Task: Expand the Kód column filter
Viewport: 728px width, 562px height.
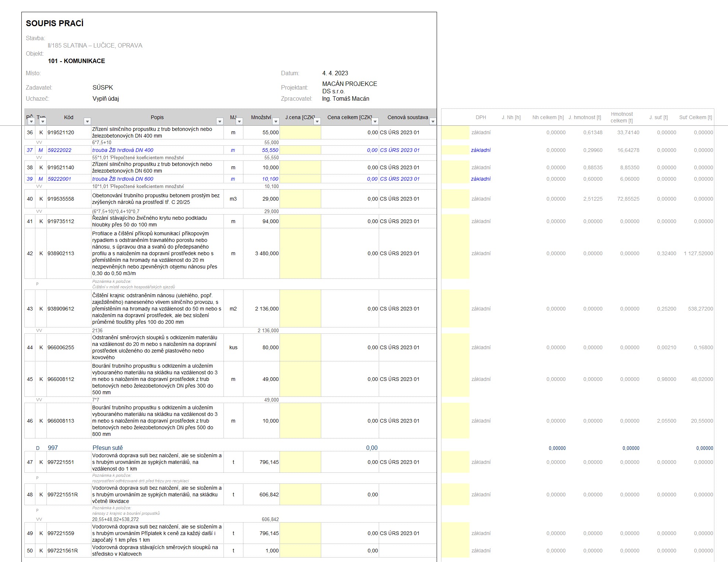Action: pyautogui.click(x=87, y=122)
